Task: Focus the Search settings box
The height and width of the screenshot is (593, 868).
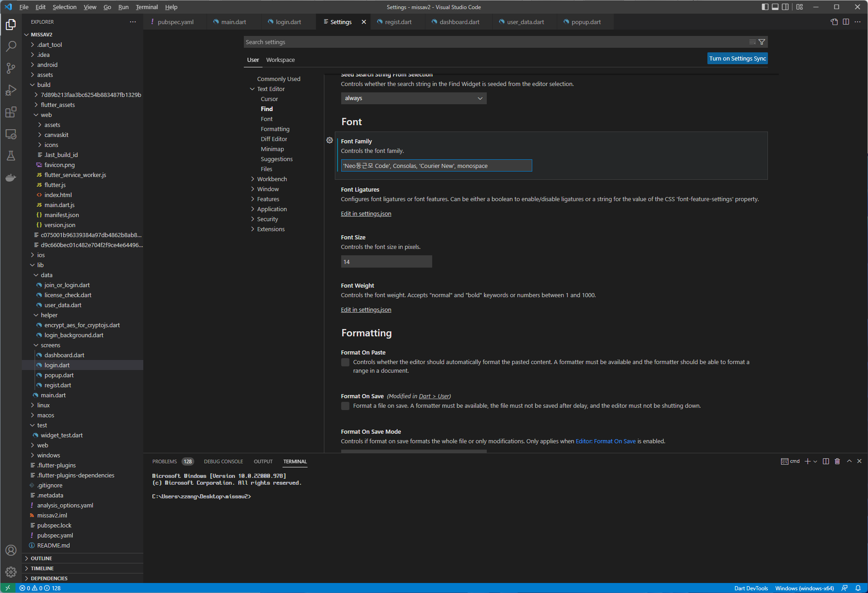Action: tap(496, 42)
